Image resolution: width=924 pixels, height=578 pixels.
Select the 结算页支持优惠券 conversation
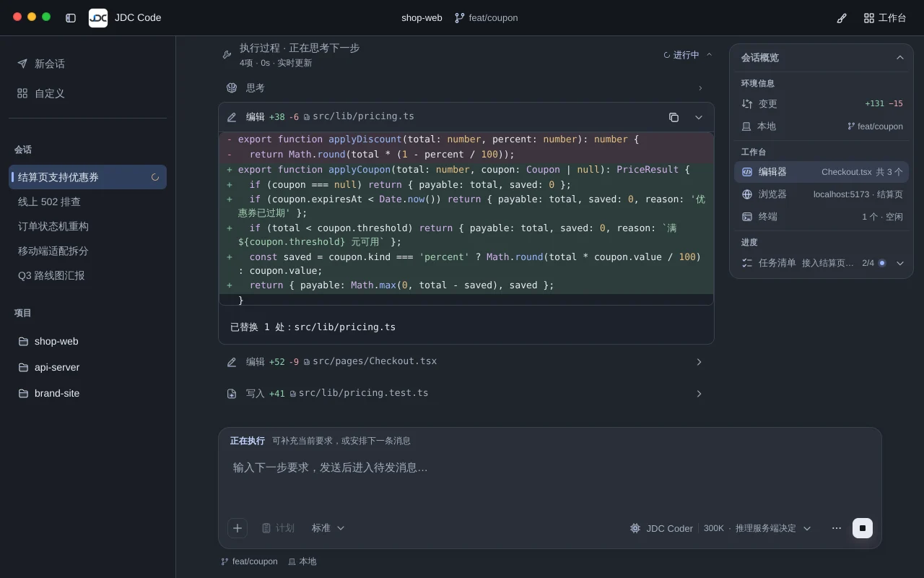pos(87,177)
